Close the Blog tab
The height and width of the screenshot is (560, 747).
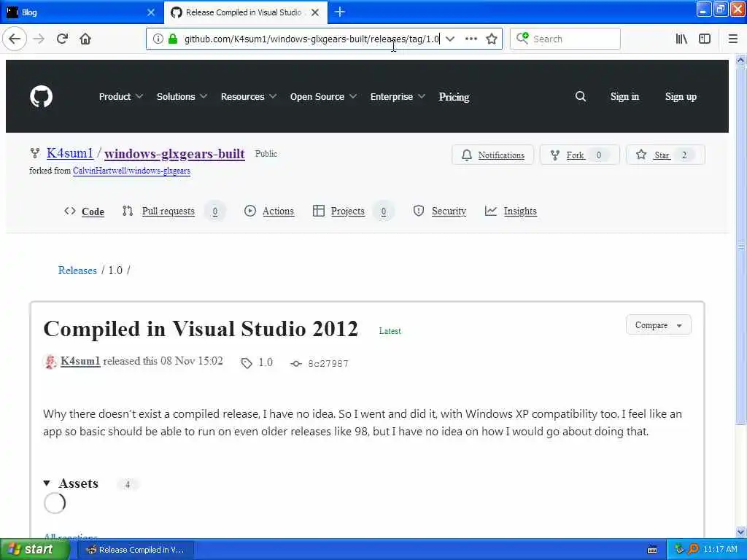(x=151, y=12)
